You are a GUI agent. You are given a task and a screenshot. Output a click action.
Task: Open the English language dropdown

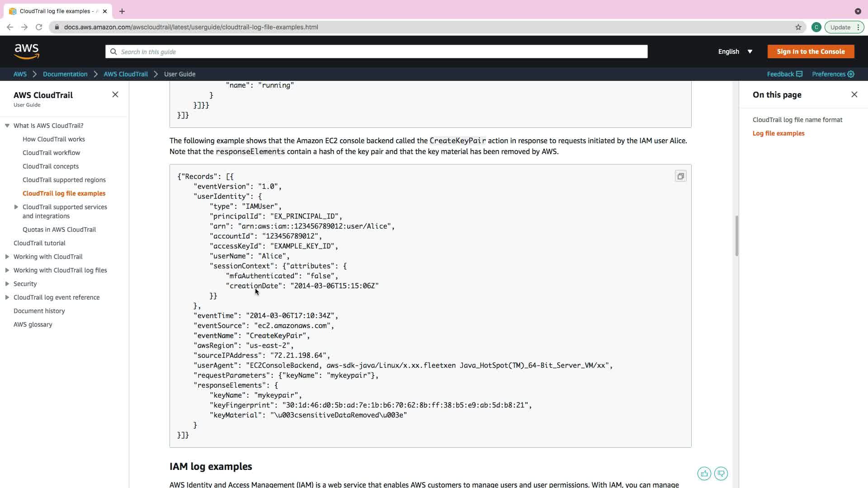[x=735, y=52]
